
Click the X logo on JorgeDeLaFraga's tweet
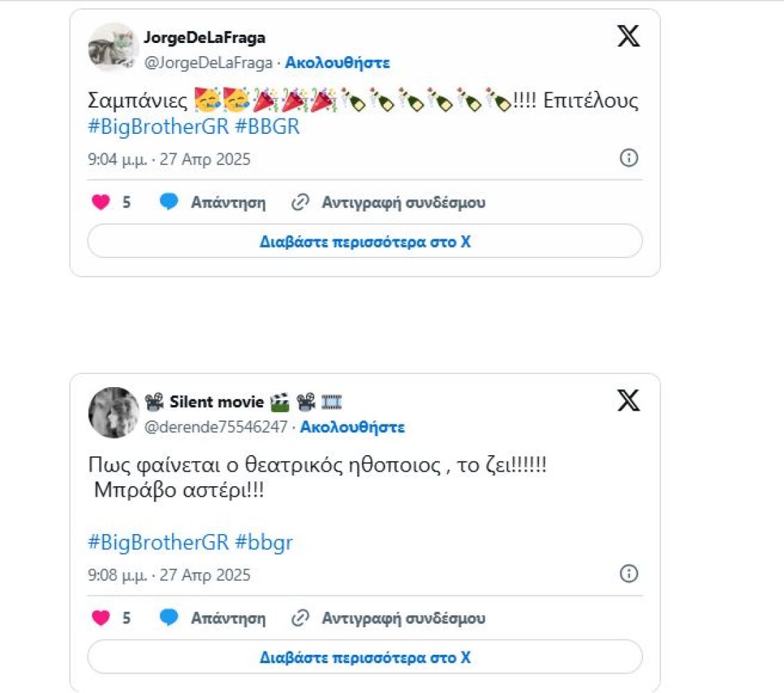point(628,36)
